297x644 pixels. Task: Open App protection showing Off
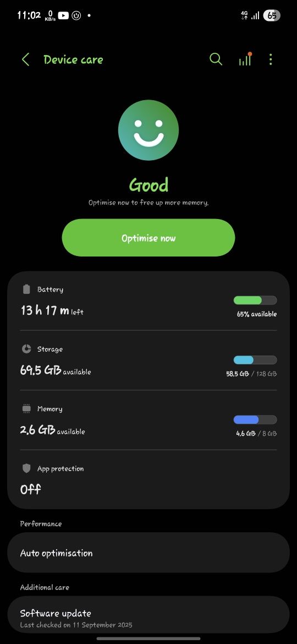click(148, 479)
